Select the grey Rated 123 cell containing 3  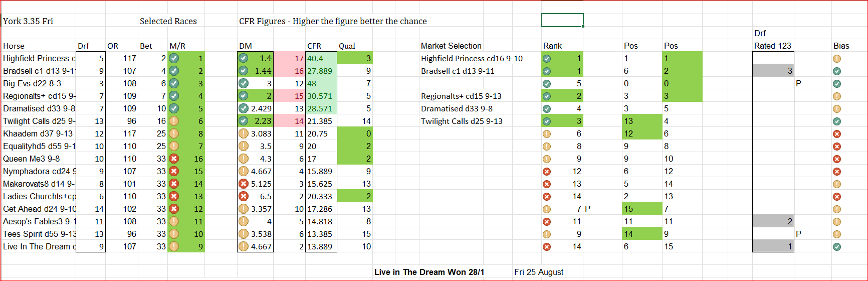tap(773, 71)
